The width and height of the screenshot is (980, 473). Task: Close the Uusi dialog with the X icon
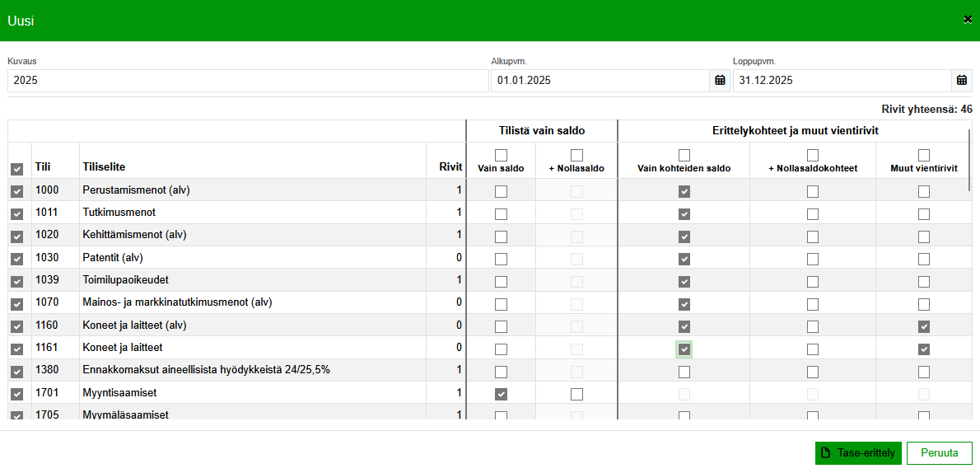[x=968, y=20]
